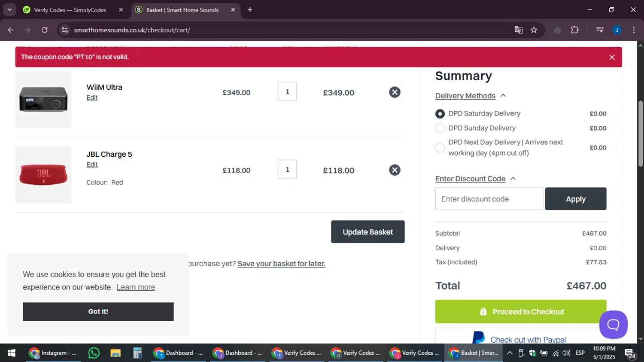Select DPD Next Day Delivery option
644x362 pixels.
[x=440, y=148]
